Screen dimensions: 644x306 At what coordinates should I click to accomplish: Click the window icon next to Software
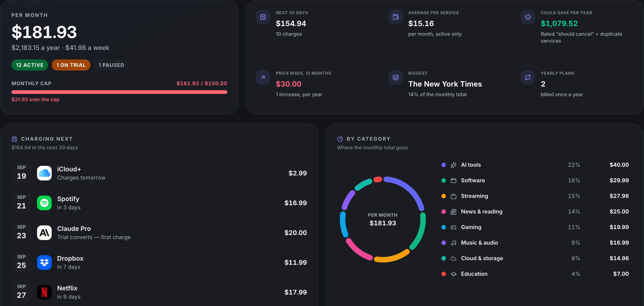(453, 180)
